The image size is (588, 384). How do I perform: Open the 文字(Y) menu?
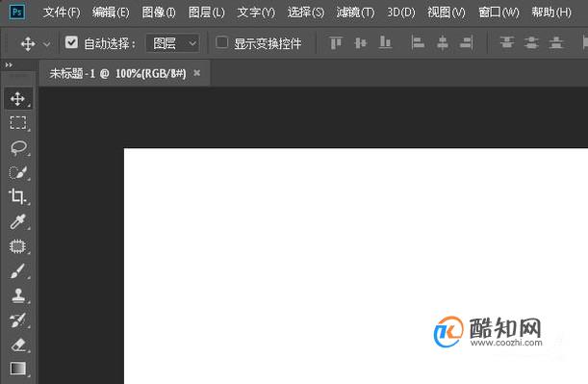tap(256, 13)
